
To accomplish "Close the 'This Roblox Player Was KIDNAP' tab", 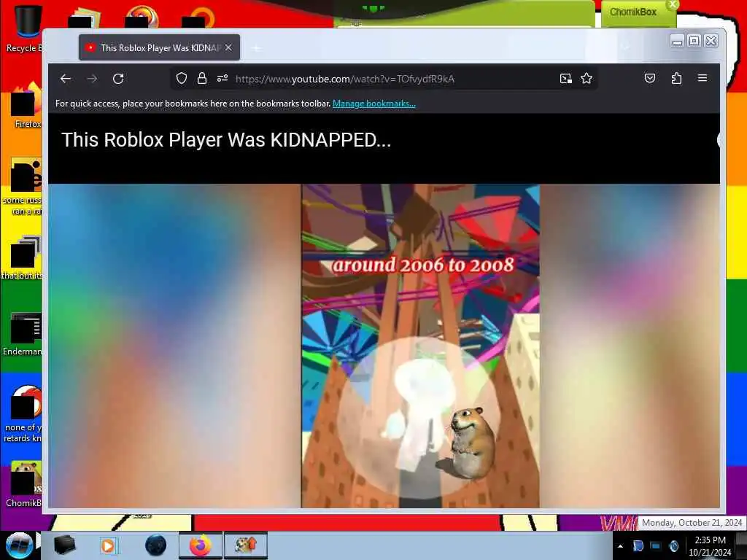I will coord(228,47).
